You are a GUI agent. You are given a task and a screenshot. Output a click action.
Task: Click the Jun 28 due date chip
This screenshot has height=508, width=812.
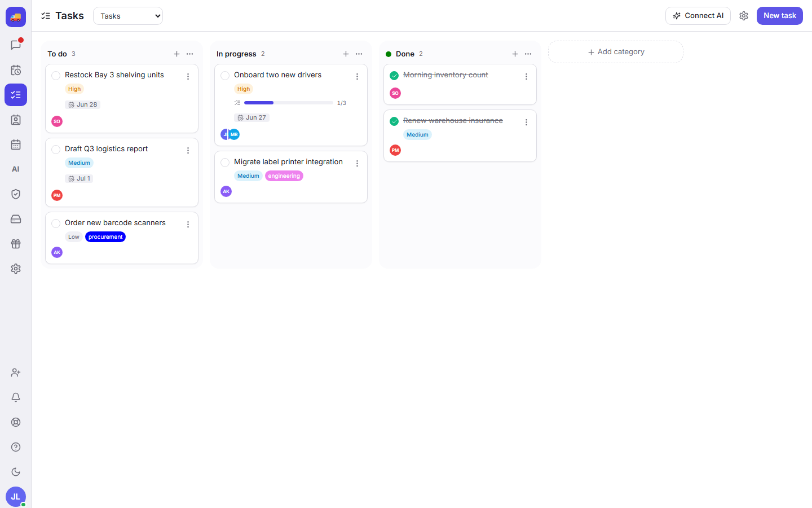[83, 104]
